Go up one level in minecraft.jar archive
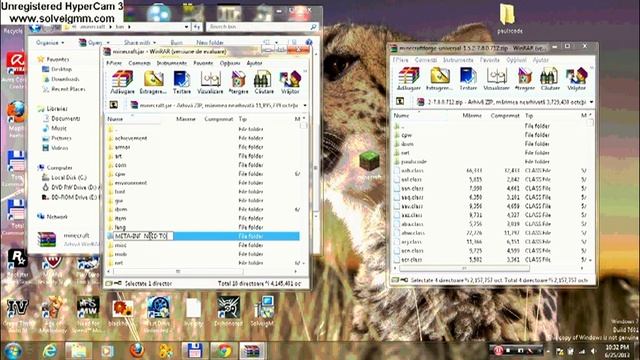 click(x=114, y=105)
